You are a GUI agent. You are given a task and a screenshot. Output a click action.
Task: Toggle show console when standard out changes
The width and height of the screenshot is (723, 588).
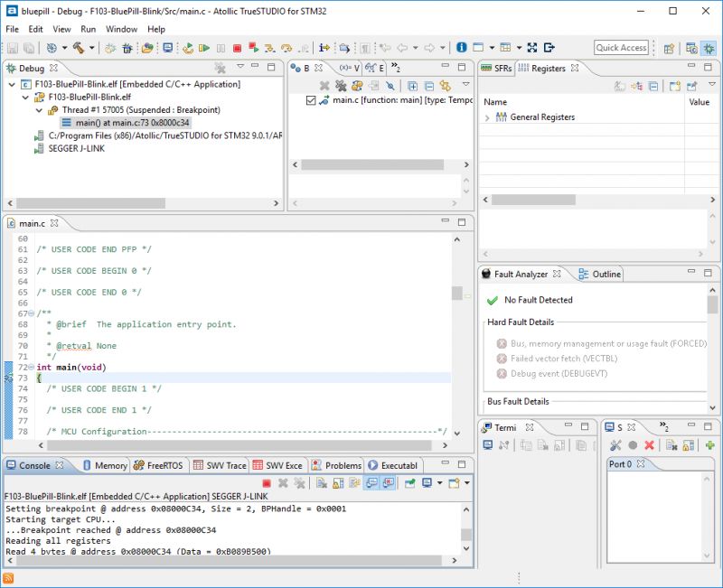click(x=371, y=483)
